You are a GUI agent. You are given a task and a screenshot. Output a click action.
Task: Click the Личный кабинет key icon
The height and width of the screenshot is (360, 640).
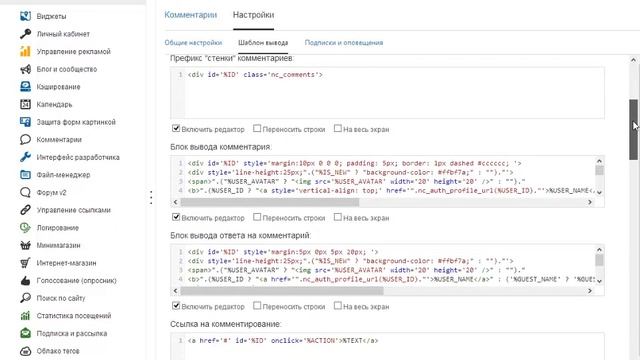(x=25, y=34)
